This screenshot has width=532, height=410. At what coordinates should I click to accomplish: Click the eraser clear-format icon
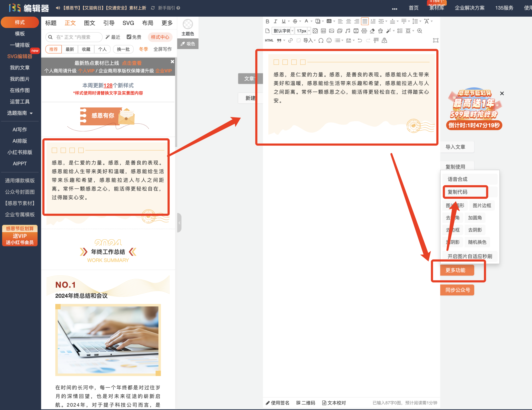pyautogui.click(x=372, y=31)
